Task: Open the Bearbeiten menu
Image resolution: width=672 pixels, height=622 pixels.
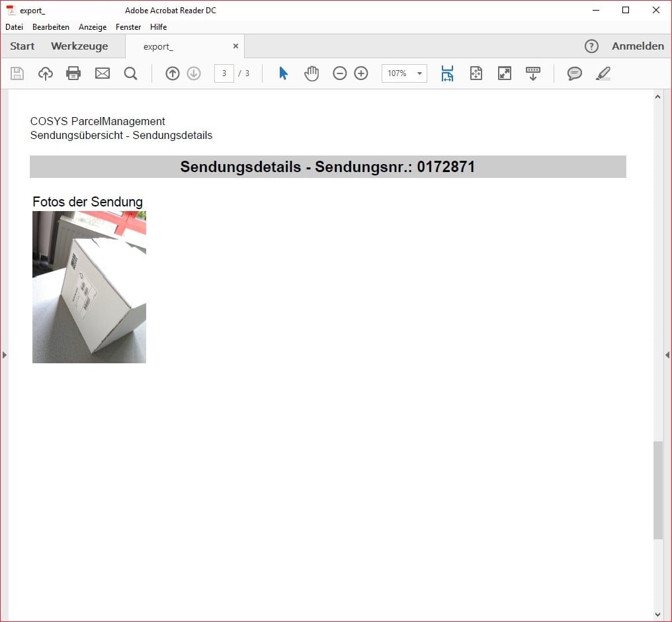Action: pyautogui.click(x=50, y=27)
